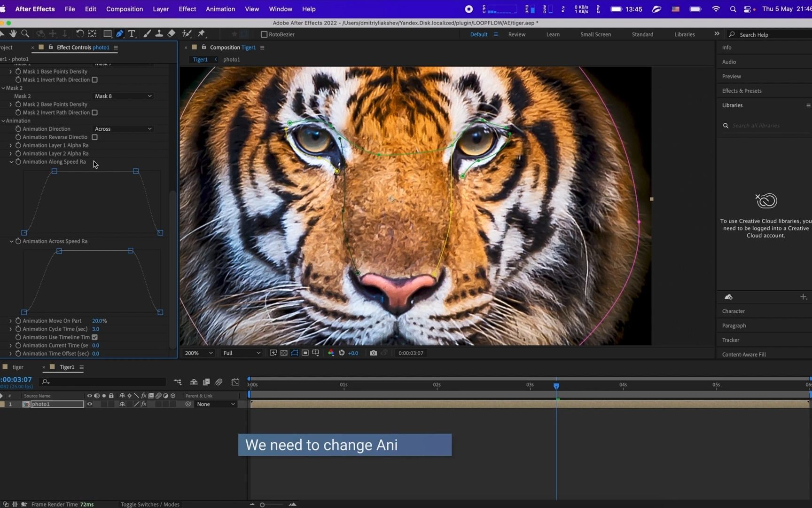Click the current time indicator playhead
This screenshot has height=508, width=812.
pyautogui.click(x=556, y=386)
